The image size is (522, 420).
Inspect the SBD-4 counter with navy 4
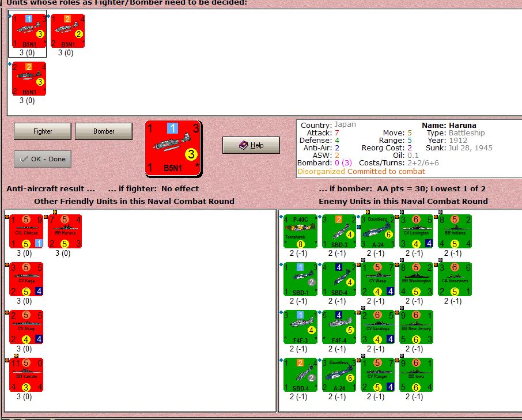point(339,279)
